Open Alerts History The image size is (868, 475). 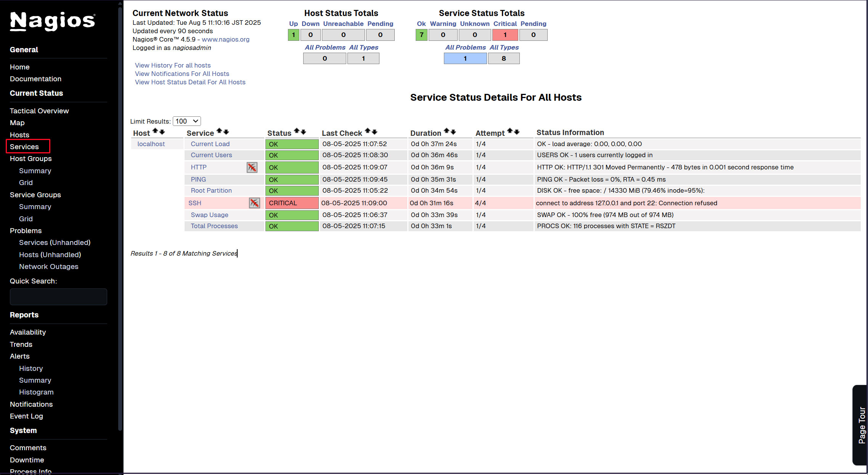coord(31,369)
